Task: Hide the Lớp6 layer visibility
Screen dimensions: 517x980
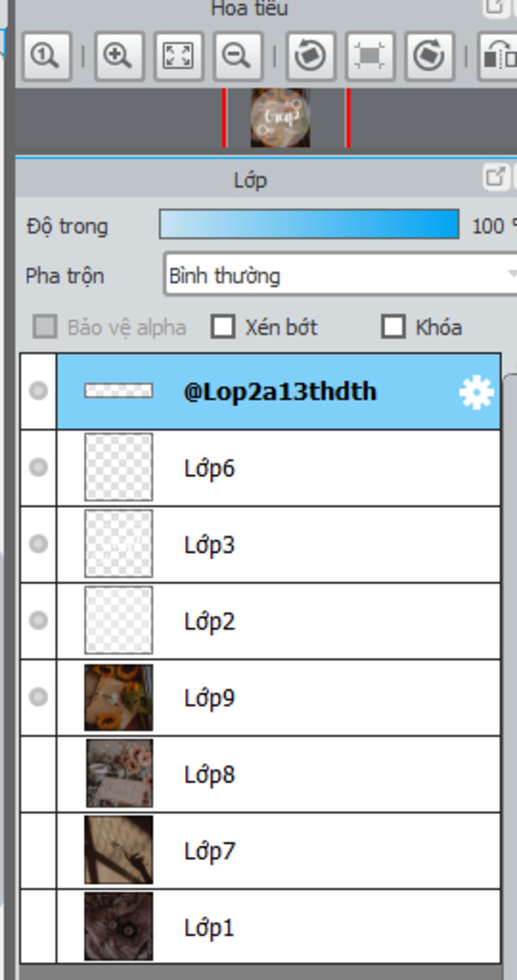Action: point(38,467)
